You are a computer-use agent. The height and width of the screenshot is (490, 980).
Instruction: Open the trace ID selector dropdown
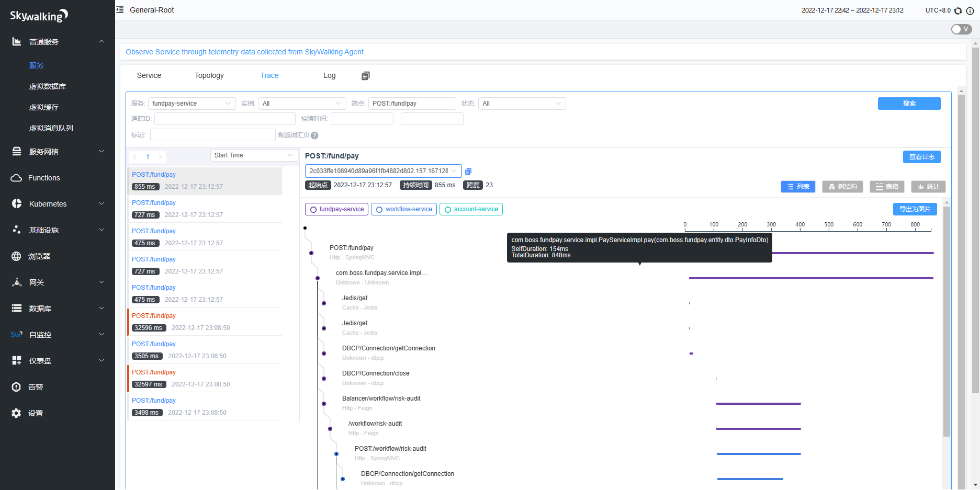[x=383, y=171]
